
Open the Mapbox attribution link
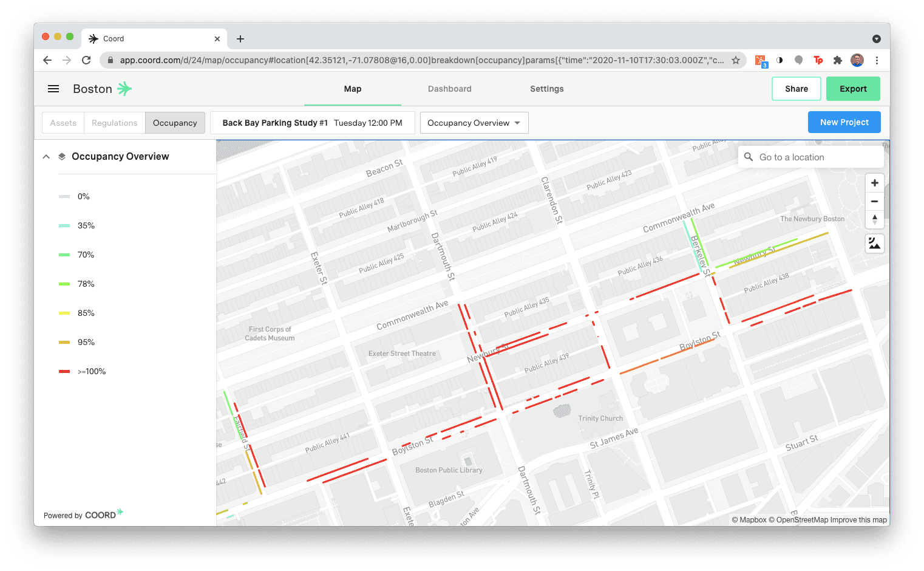tap(749, 520)
